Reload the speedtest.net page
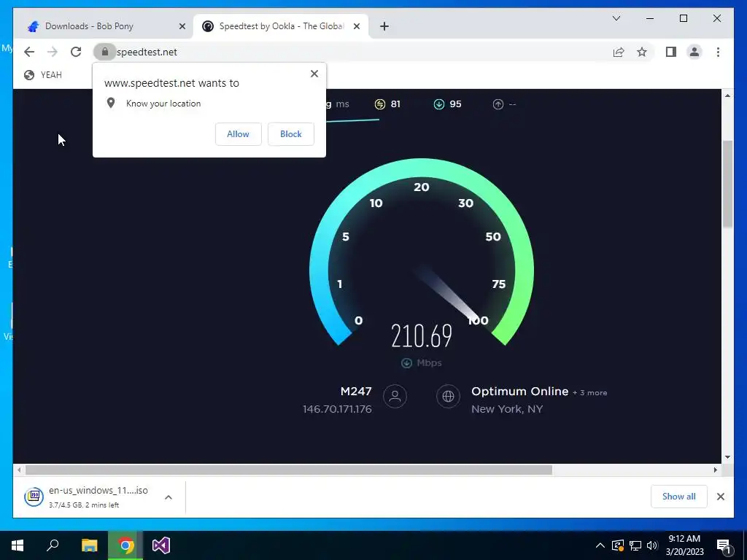 [x=76, y=52]
